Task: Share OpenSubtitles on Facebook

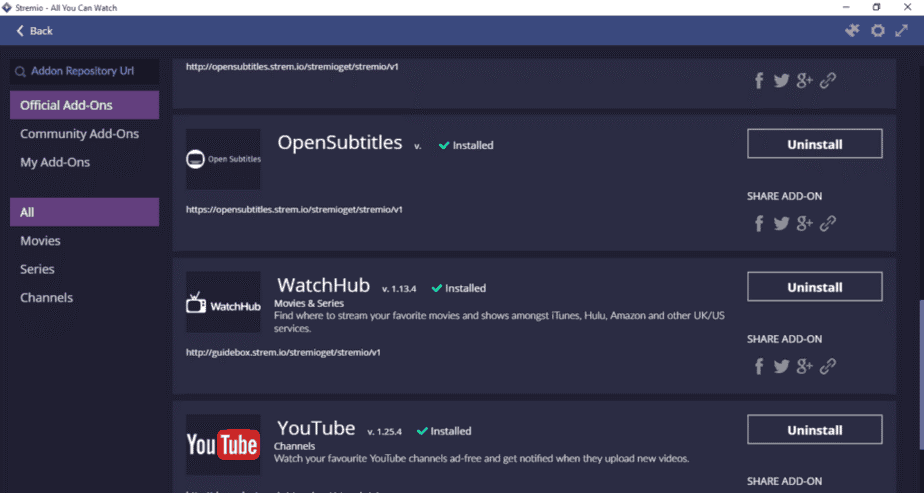Action: (759, 223)
